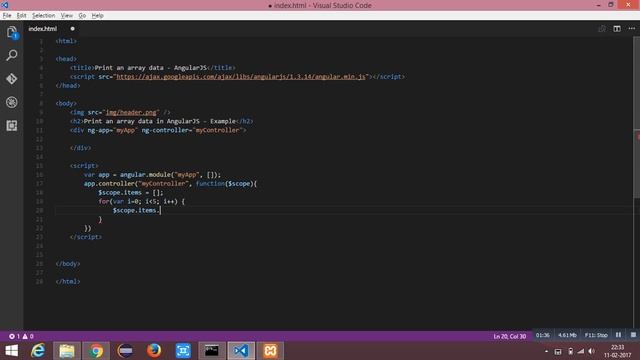Open the Help menu
This screenshot has height=360, width=640.
tap(97, 16)
